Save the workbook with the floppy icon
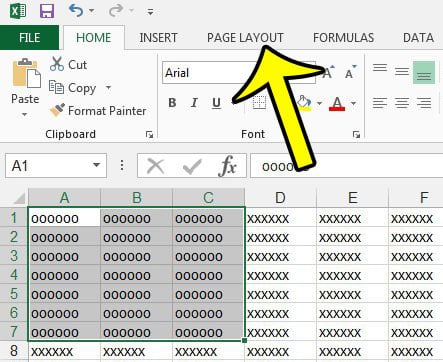 click(47, 11)
